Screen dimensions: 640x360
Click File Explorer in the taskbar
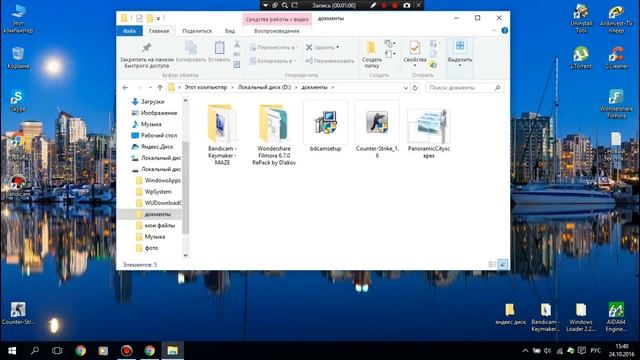(x=172, y=351)
